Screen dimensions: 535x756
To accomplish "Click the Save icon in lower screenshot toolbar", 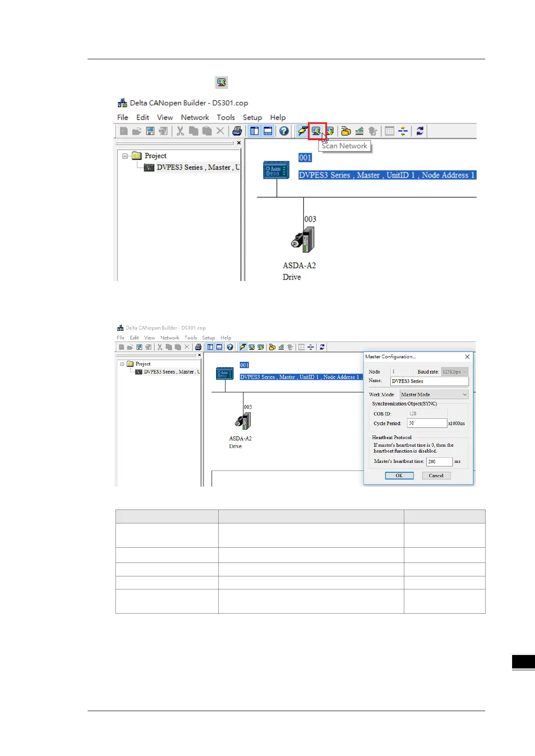I will [x=139, y=347].
